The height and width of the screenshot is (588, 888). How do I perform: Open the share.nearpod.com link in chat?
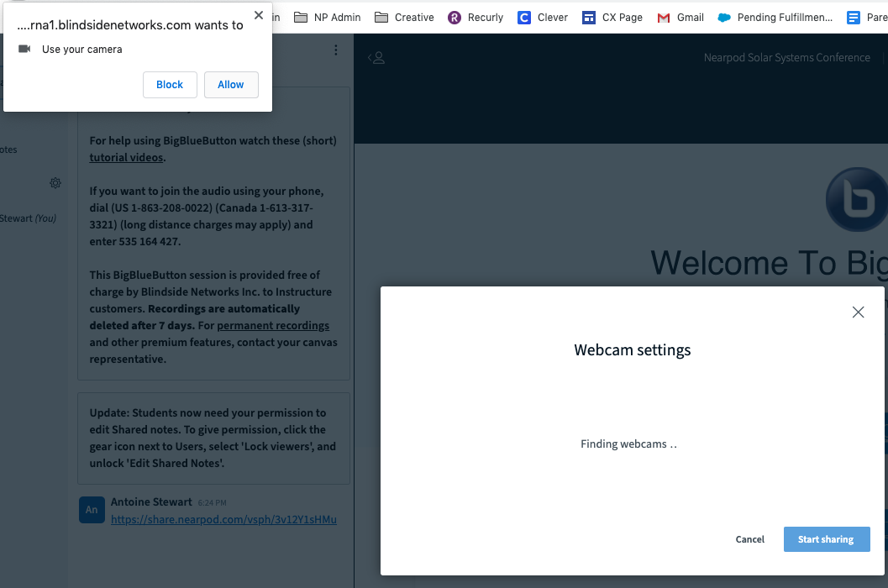[223, 520]
